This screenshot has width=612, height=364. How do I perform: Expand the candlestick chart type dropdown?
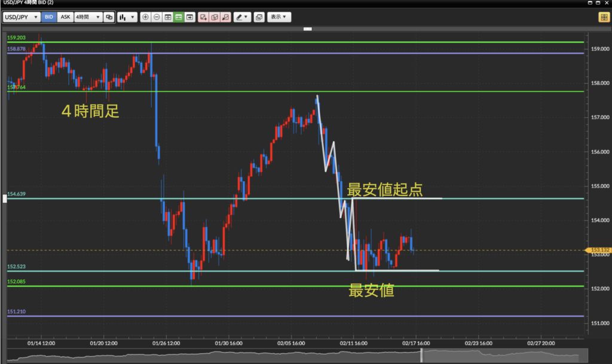coord(126,17)
